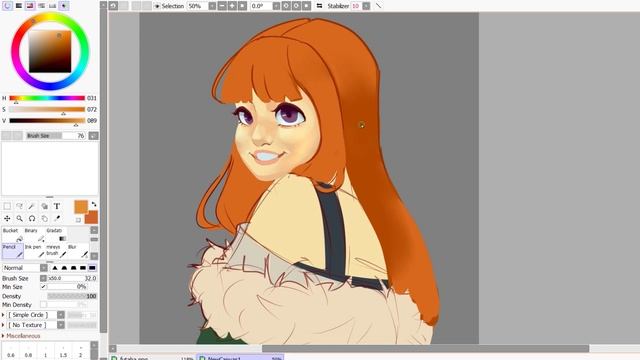Toggle straight line drawing mode icon
The image size is (640, 360).
tap(379, 6)
